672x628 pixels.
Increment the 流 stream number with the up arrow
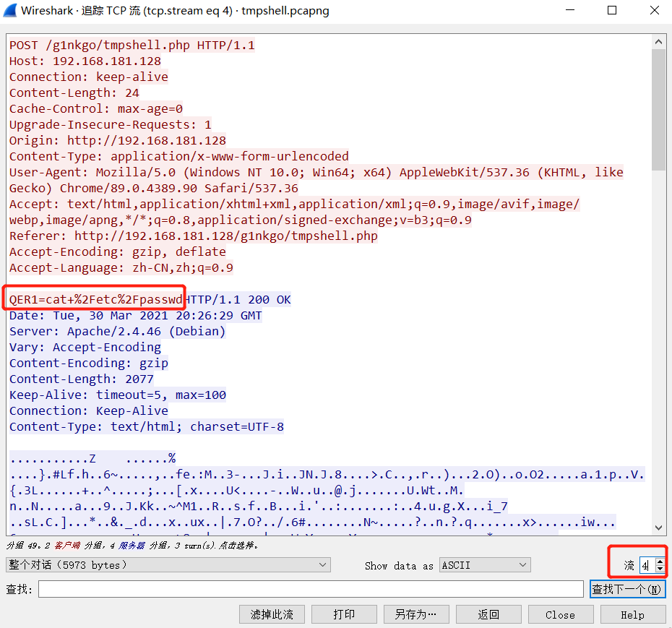point(660,562)
